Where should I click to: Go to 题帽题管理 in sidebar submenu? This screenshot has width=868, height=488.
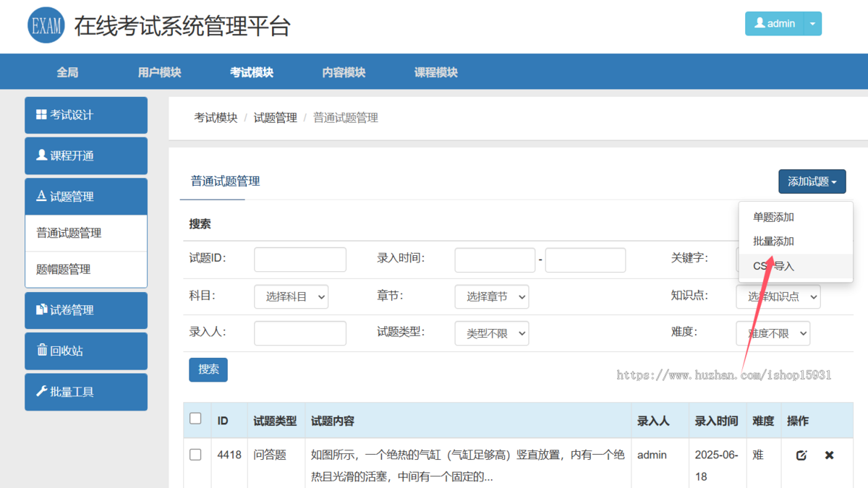tap(86, 270)
